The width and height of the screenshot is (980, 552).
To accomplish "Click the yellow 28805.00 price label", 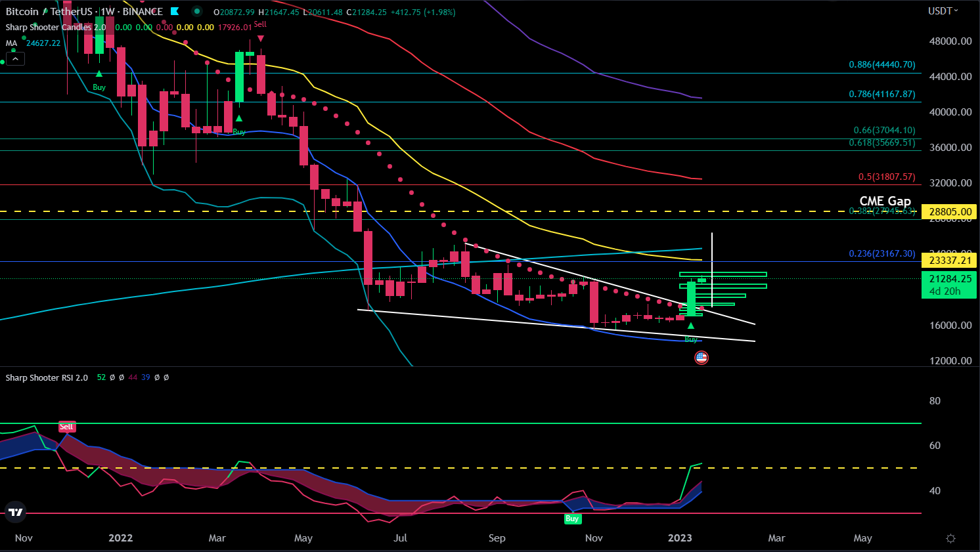I will coord(949,211).
